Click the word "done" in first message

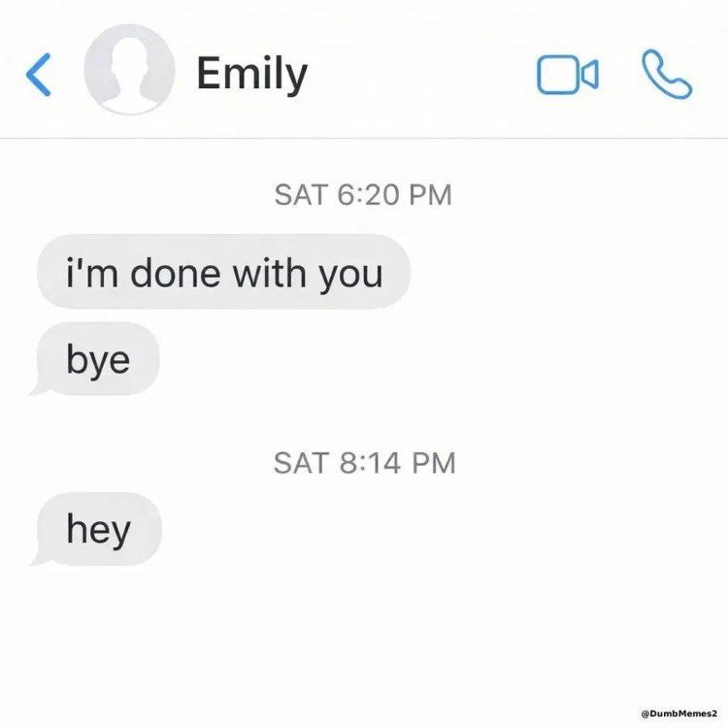coord(175,273)
